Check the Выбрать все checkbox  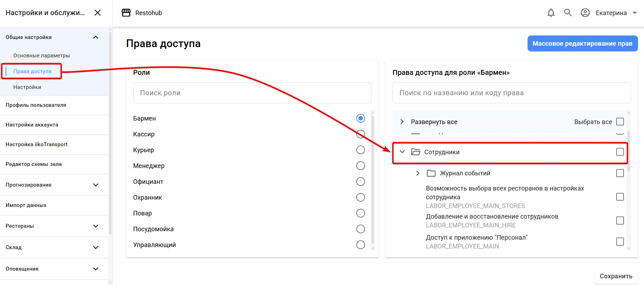[620, 122]
